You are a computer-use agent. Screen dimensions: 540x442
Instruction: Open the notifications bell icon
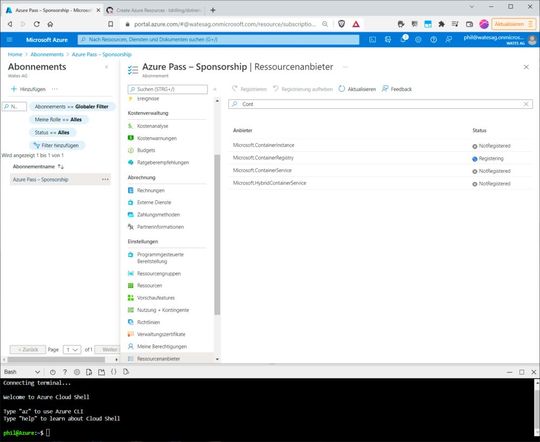click(x=403, y=39)
